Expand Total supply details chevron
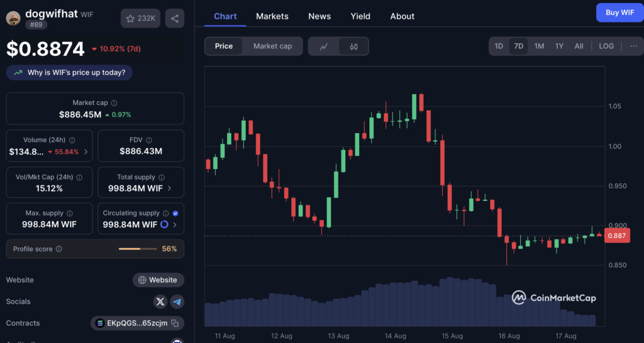 (x=170, y=188)
